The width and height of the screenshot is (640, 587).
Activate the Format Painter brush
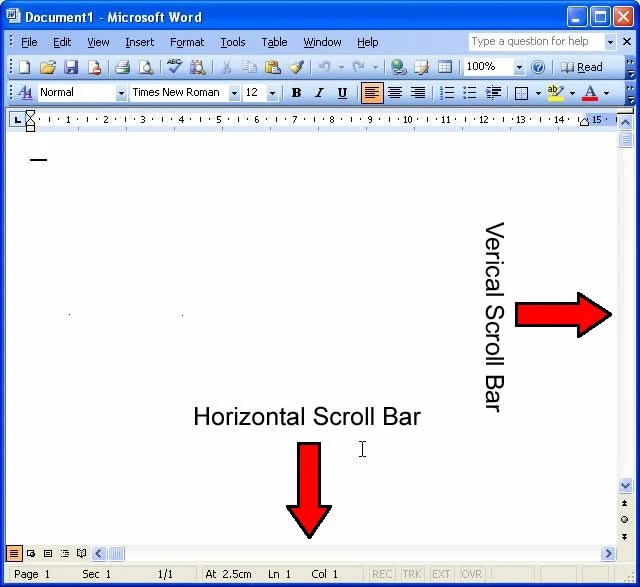(296, 67)
